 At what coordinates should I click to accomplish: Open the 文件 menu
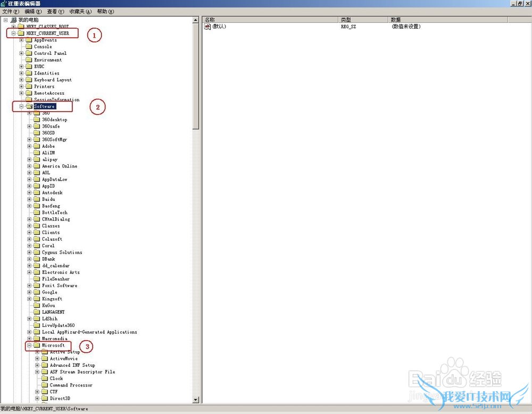[11, 12]
